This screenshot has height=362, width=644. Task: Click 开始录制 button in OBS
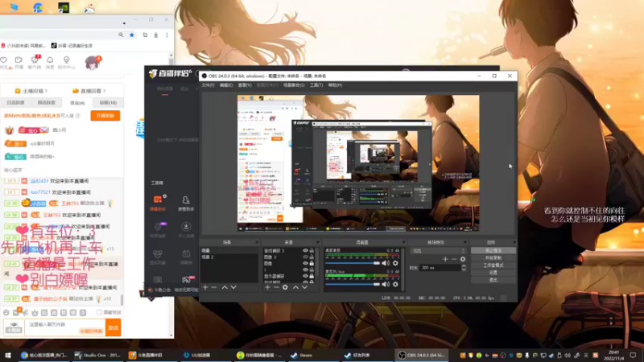point(493,257)
